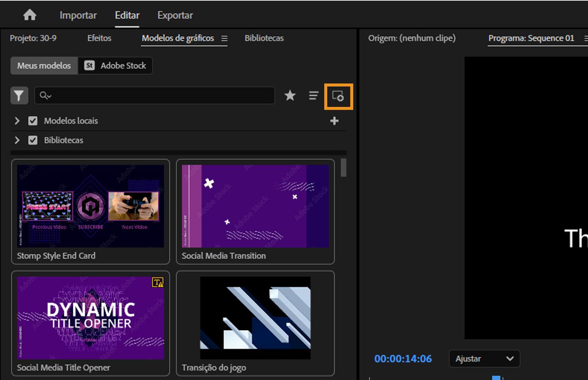Expand the Modelos locais tree
The width and height of the screenshot is (588, 380).
[17, 121]
